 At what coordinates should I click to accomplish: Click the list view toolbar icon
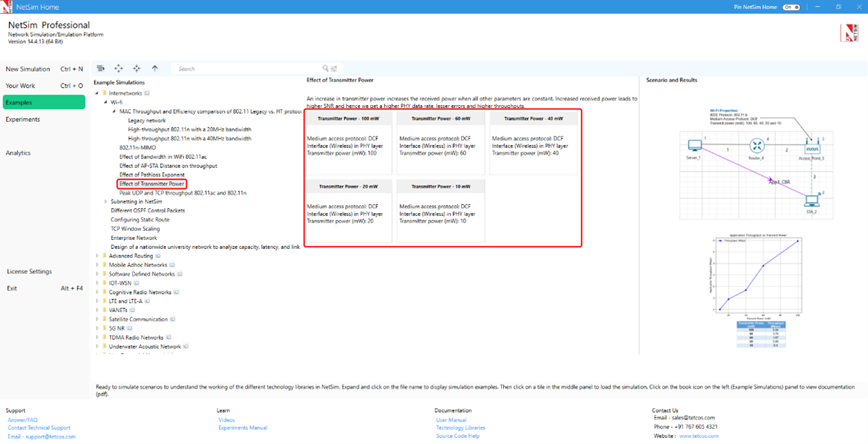(x=100, y=68)
